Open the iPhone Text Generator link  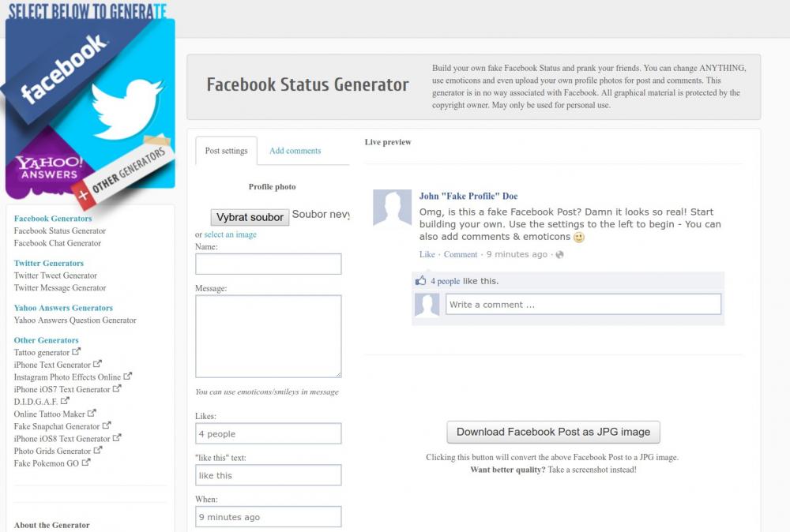pyautogui.click(x=52, y=365)
